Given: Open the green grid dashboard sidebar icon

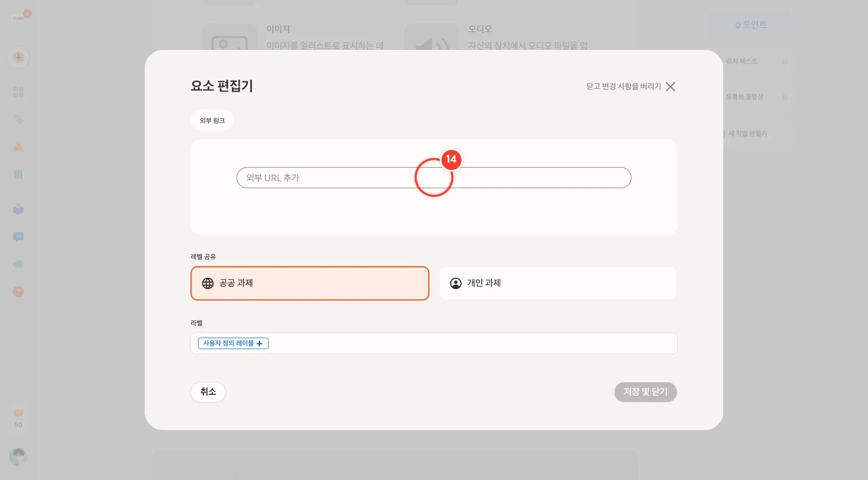Looking at the screenshot, I should [18, 92].
